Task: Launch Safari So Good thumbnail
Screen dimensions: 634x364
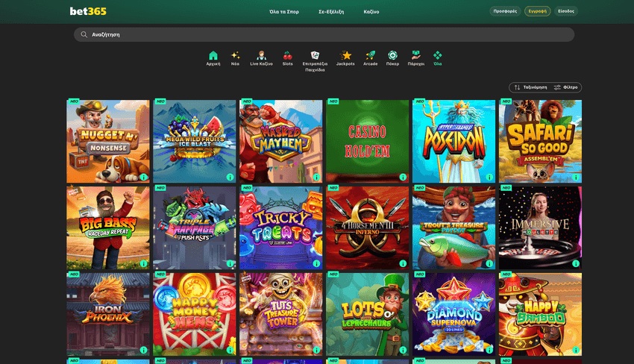Action: coord(541,142)
